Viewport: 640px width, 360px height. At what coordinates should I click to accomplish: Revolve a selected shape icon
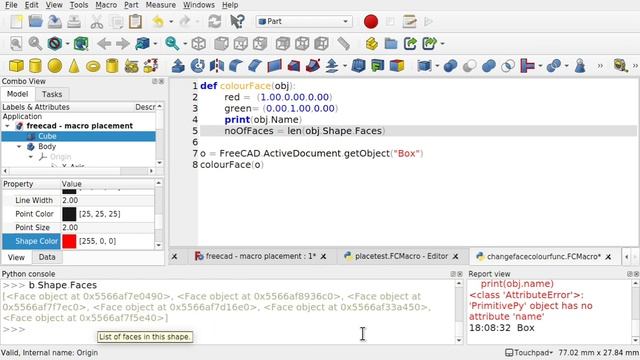tap(198, 66)
